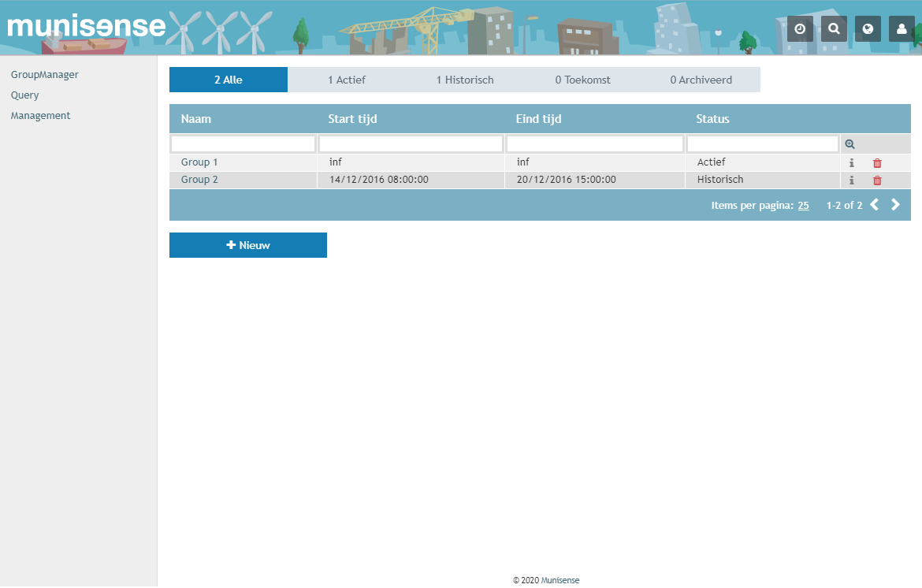Open the history clock icon top right
The height and width of the screenshot is (588, 922).
click(x=800, y=28)
